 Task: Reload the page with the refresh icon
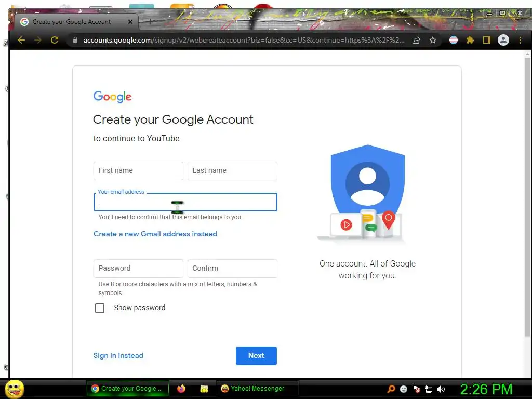(54, 40)
